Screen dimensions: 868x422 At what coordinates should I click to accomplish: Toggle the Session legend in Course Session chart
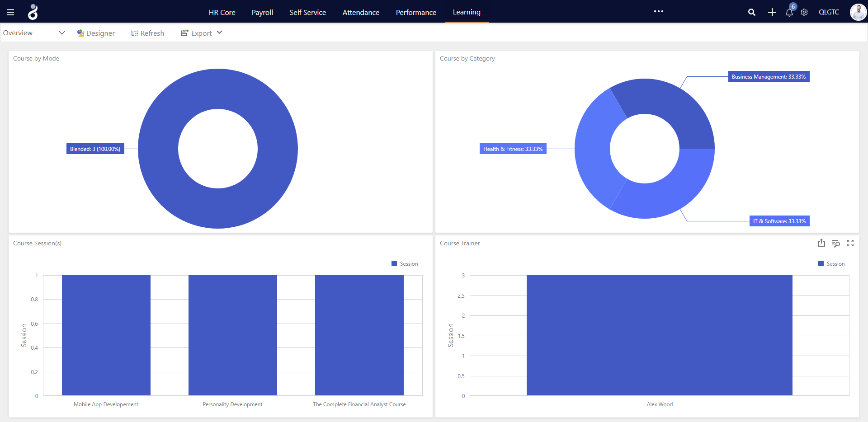tap(405, 263)
